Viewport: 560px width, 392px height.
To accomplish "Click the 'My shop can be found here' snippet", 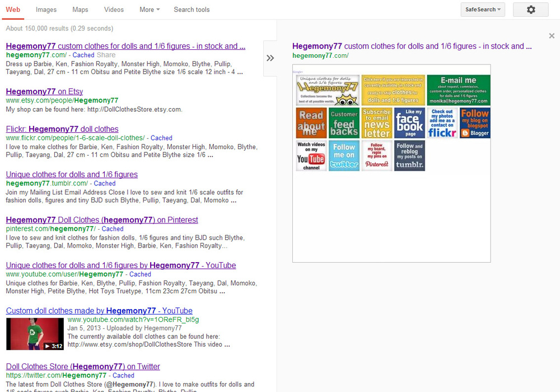I will click(94, 109).
